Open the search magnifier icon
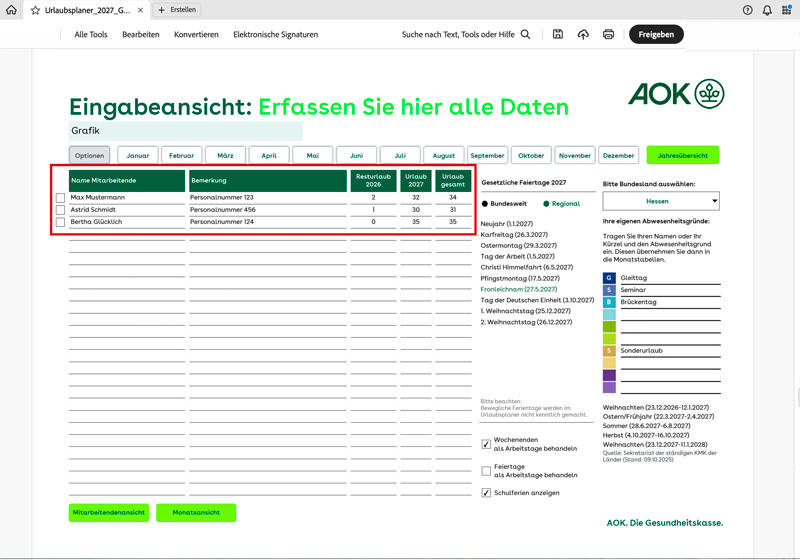The width and height of the screenshot is (800, 560). [x=526, y=34]
